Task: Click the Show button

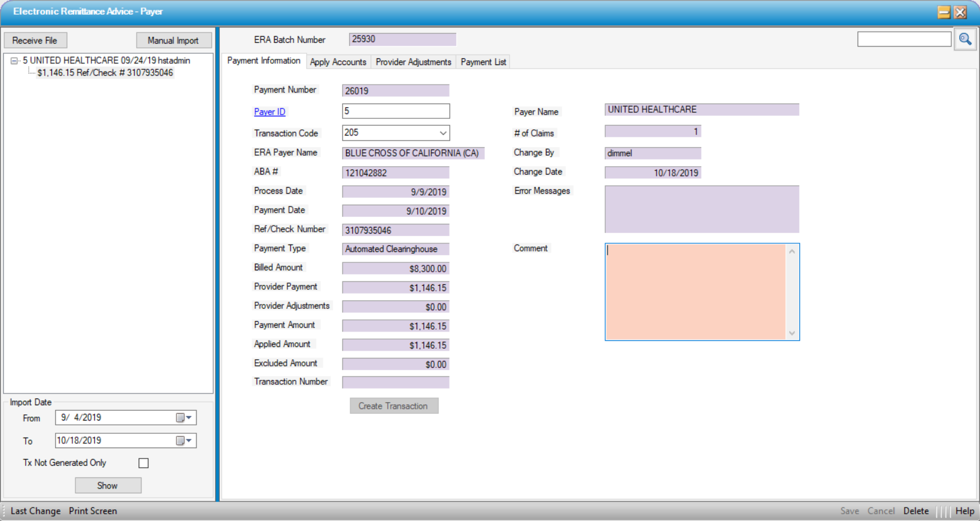Action: 108,485
